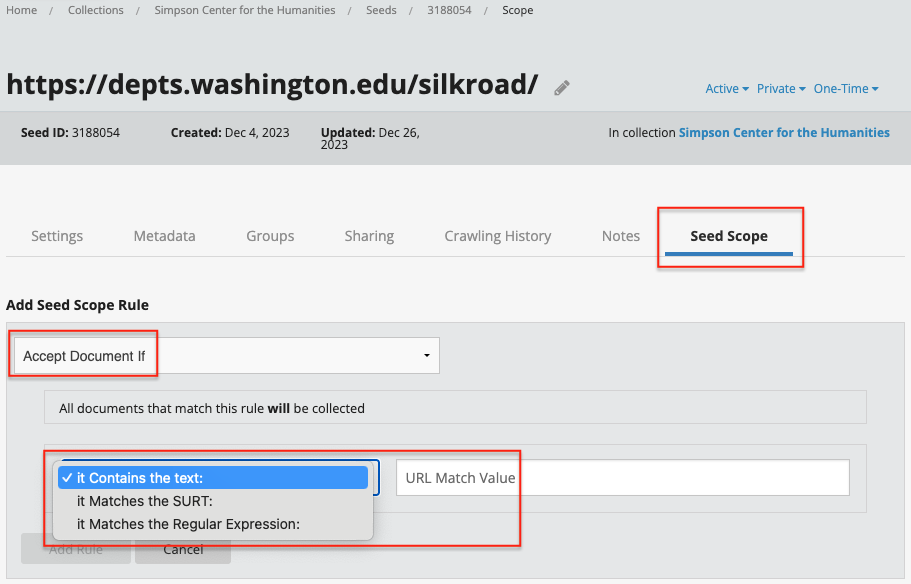911x584 pixels.
Task: Open the collection link Simpson Center for the Humanities
Action: [784, 132]
